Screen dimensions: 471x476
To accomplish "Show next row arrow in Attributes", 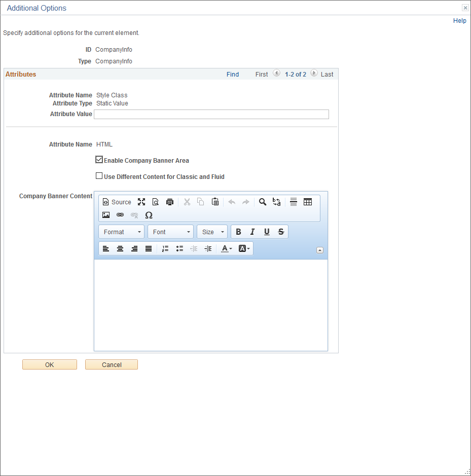I will [x=314, y=73].
